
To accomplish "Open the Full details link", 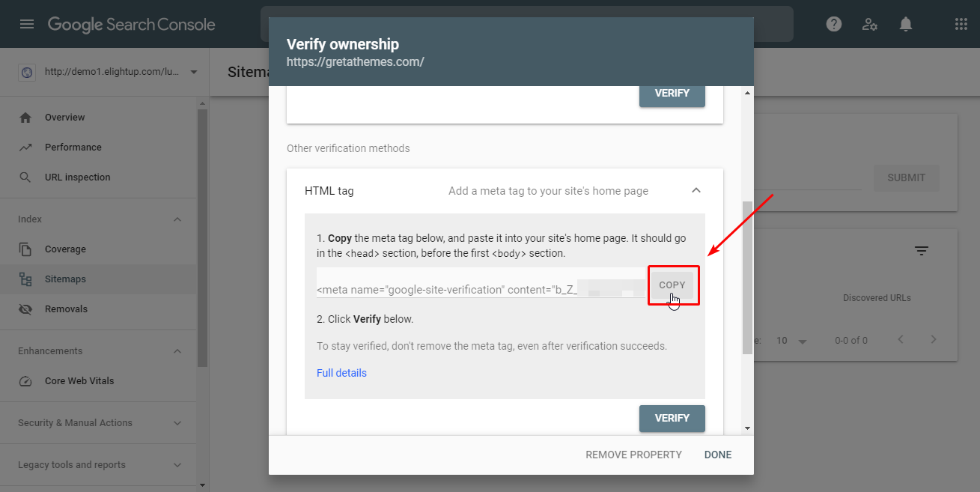I will click(341, 373).
